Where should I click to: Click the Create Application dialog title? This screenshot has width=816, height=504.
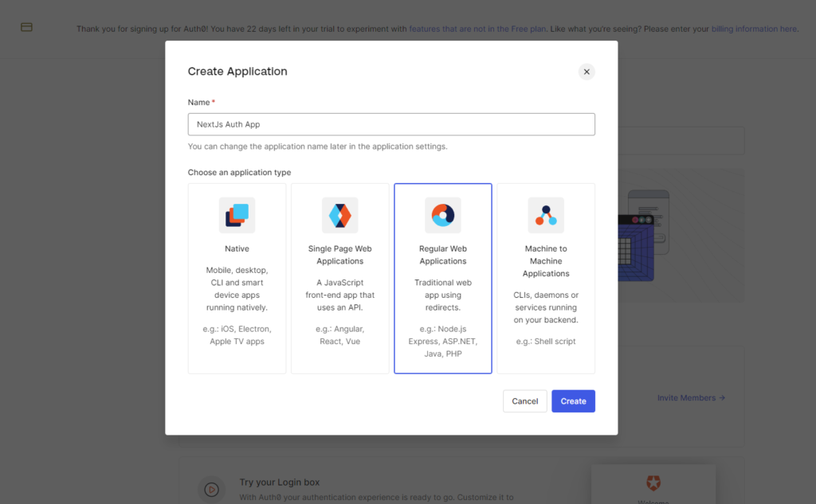click(237, 72)
